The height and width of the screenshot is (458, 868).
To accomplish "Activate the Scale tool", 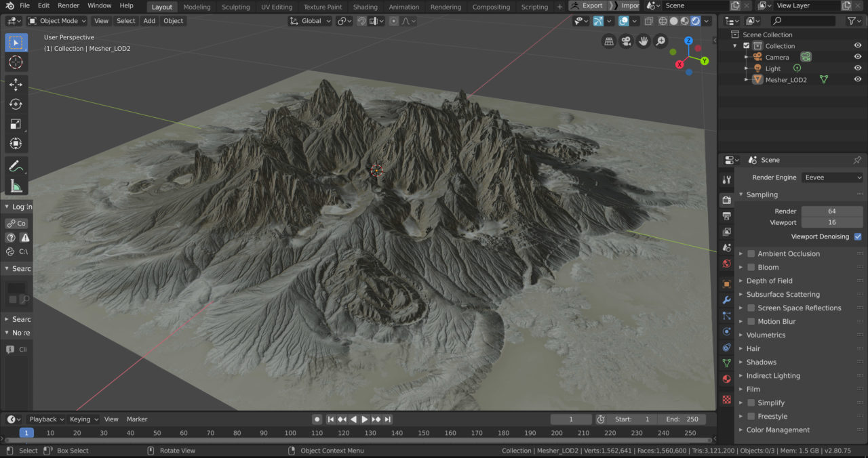I will 16,124.
